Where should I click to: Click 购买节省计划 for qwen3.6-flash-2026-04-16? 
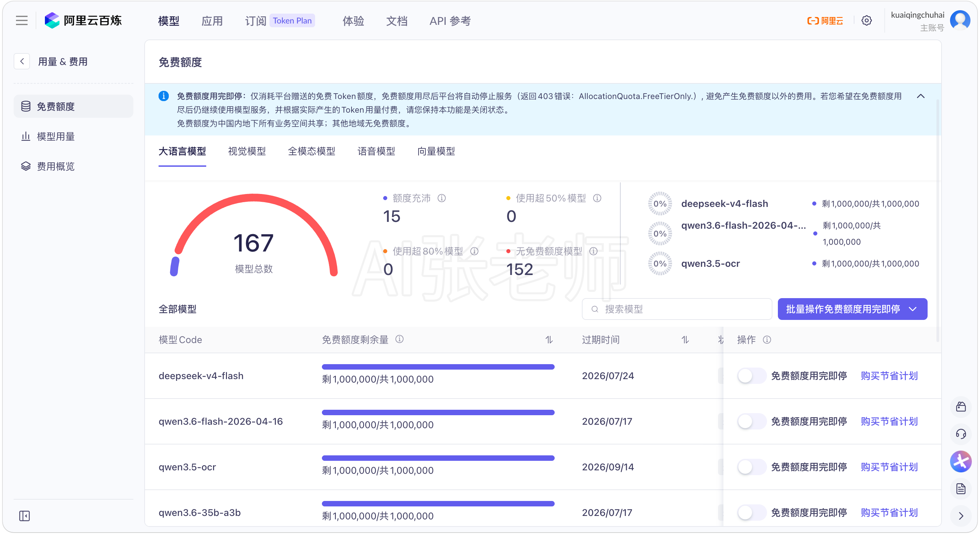coord(889,421)
